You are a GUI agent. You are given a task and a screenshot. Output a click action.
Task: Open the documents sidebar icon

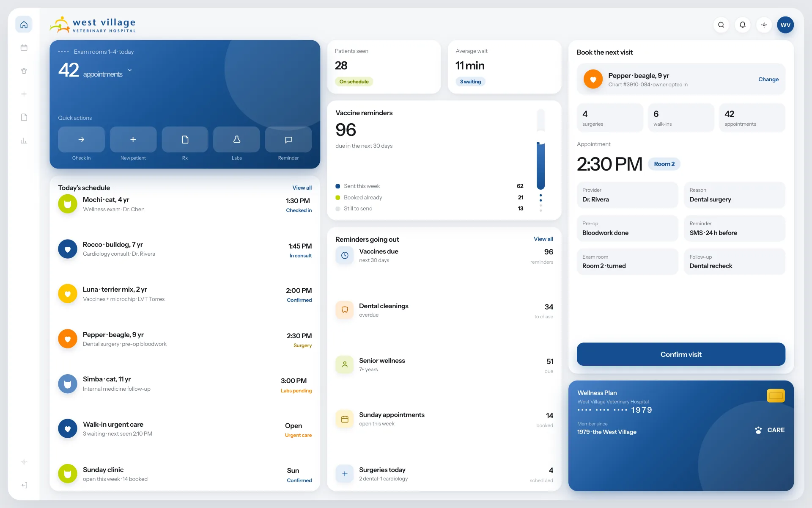[24, 117]
